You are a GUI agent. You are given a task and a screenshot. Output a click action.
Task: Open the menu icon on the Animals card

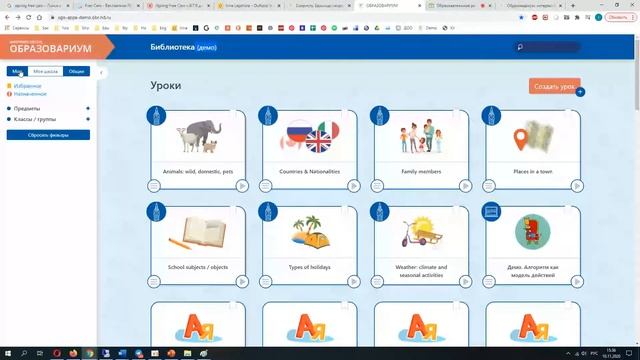click(x=154, y=186)
